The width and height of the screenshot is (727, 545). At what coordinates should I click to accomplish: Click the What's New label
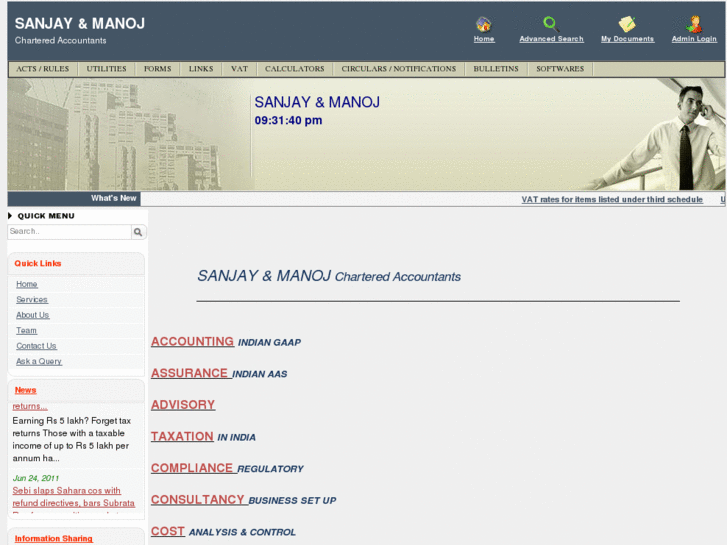[x=114, y=198]
